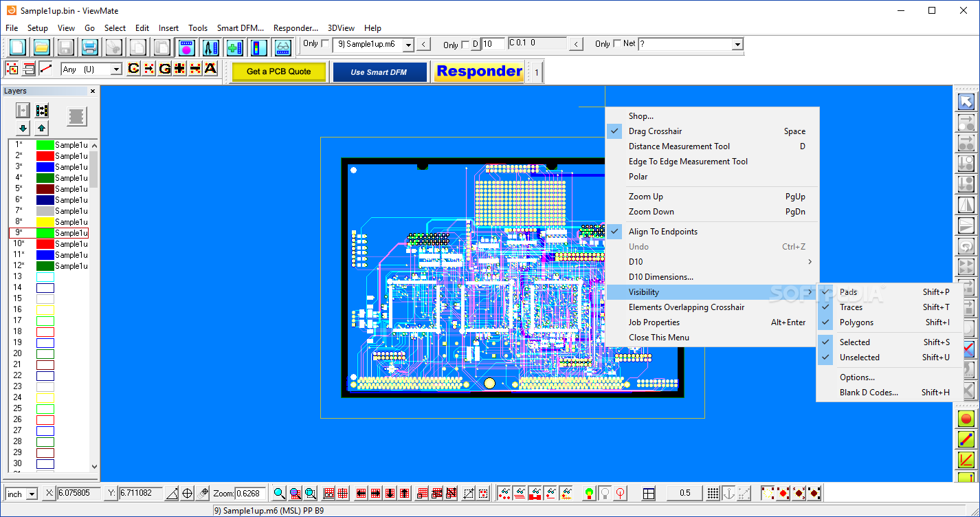Open Job Properties from the context menu

pyautogui.click(x=654, y=322)
